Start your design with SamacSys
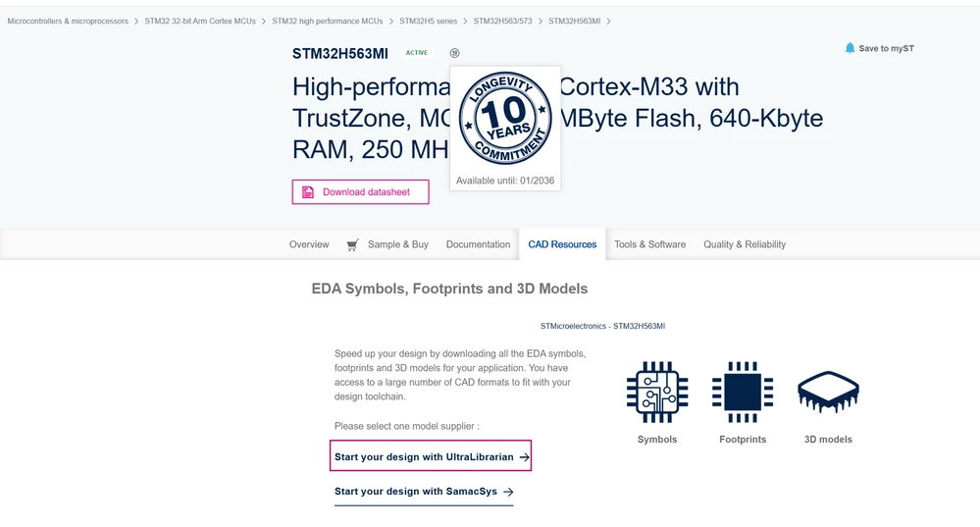The height and width of the screenshot is (527, 980). 424,492
